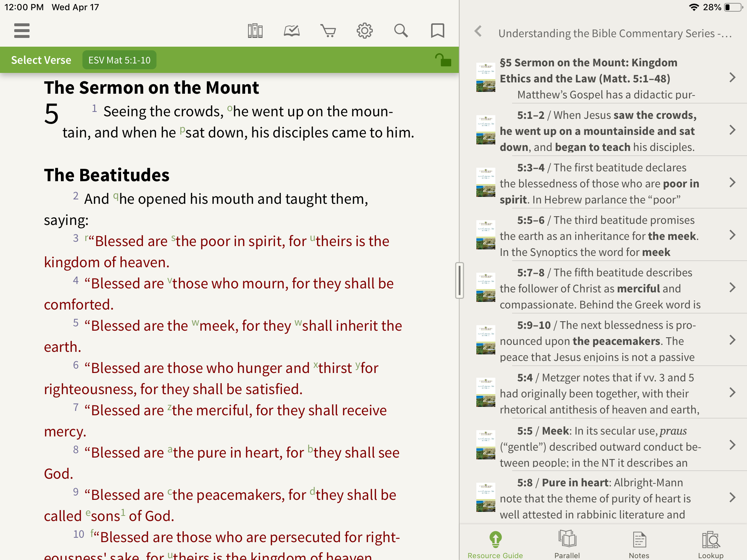Viewport: 747px width, 560px height.
Task: Switch to Resource Guide tab
Action: click(495, 544)
